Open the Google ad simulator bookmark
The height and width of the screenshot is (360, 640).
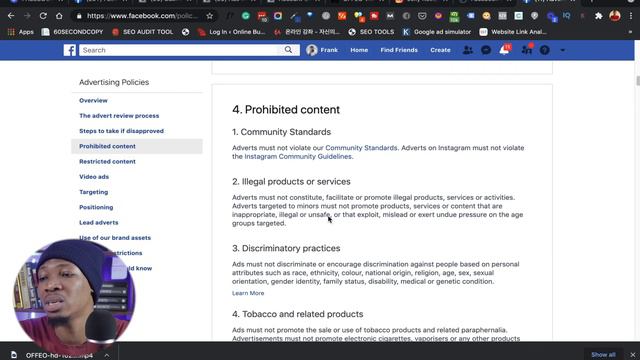[437, 32]
